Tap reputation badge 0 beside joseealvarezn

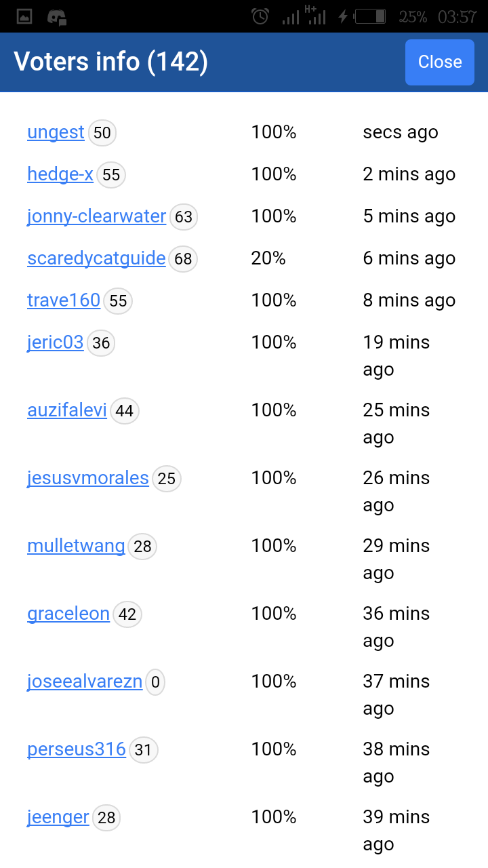(155, 682)
